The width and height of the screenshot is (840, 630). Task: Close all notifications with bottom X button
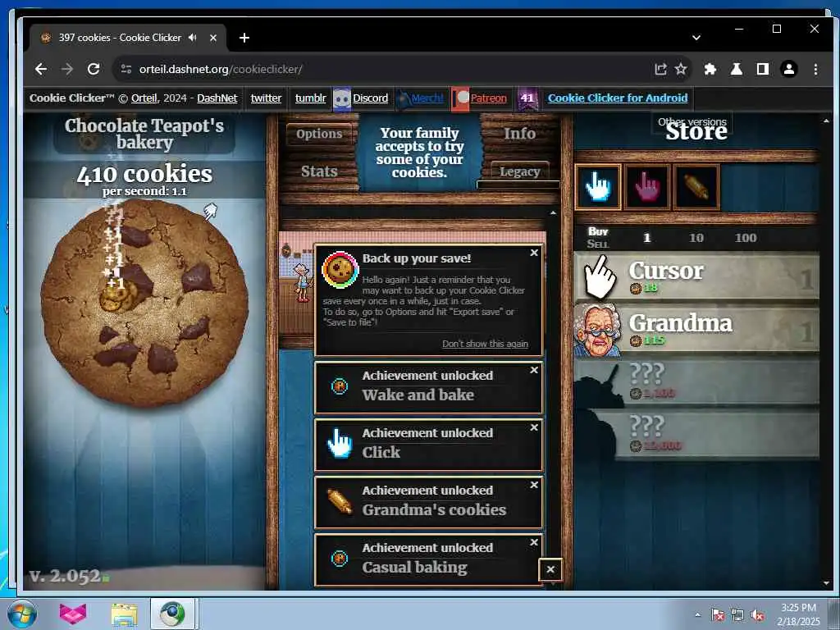tap(550, 569)
